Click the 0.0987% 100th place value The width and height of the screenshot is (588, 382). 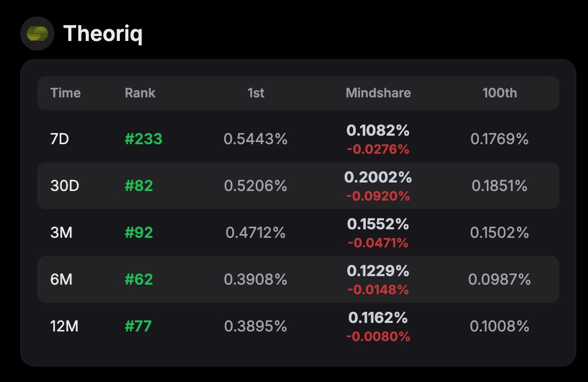(500, 279)
